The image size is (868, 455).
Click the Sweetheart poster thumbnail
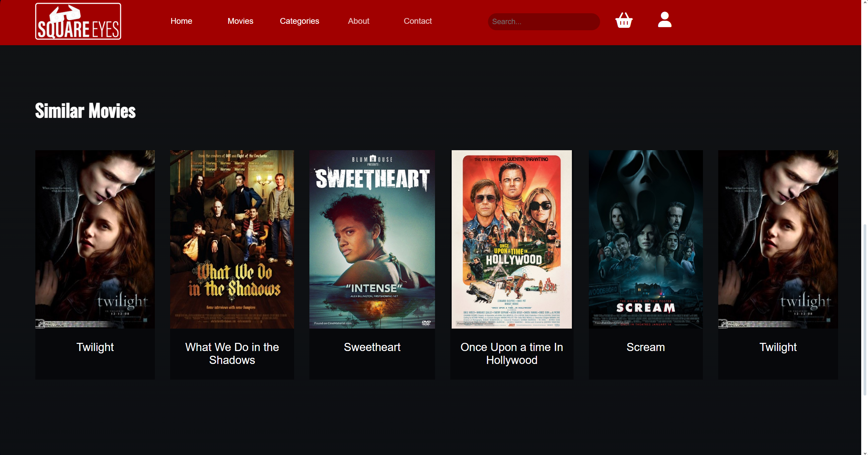coord(372,239)
